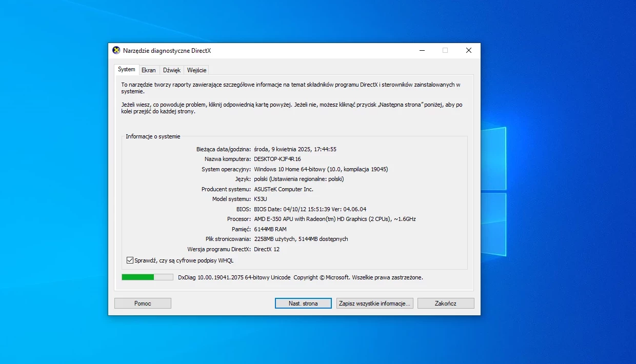This screenshot has height=364, width=636.
Task: Go to the Dźwięk tab
Action: (172, 70)
